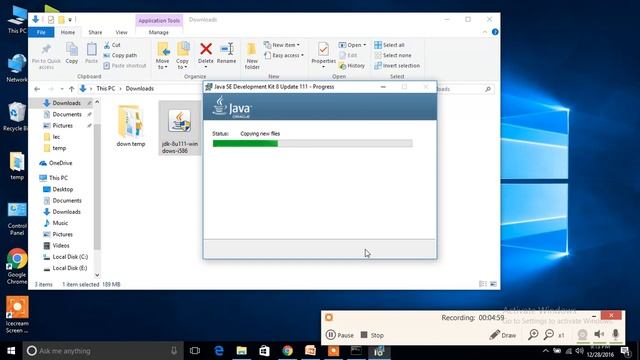Click the red Delete icon

[x=206, y=50]
